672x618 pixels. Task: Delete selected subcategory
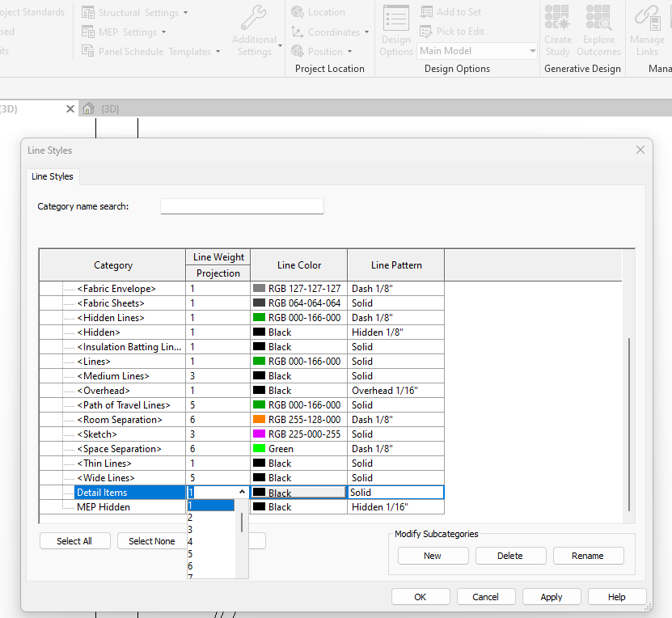(x=510, y=556)
